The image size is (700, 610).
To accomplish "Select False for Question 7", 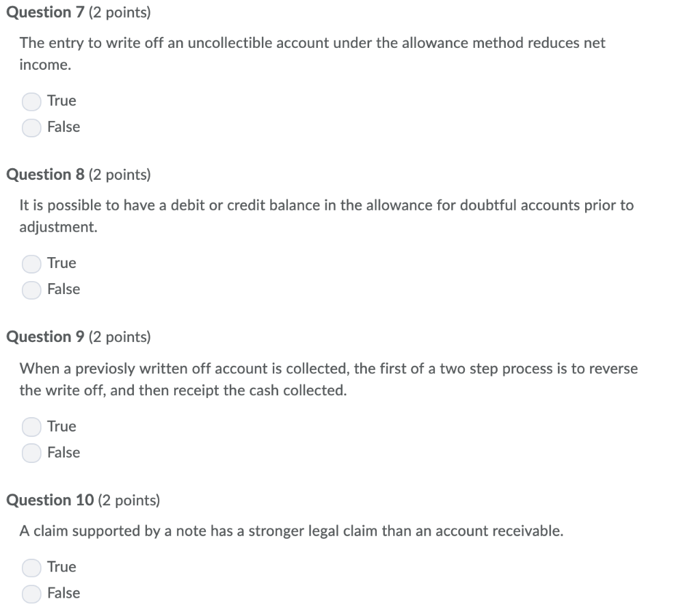I will pos(31,127).
